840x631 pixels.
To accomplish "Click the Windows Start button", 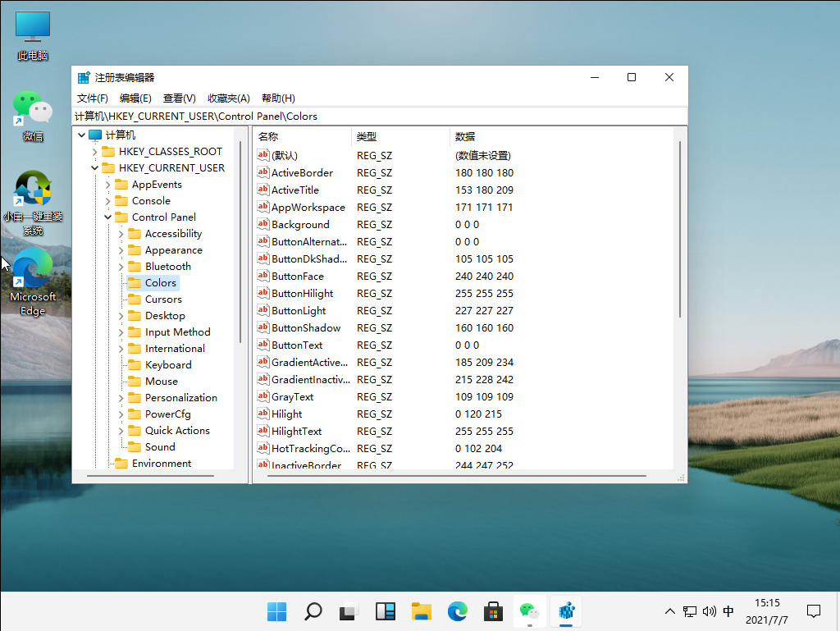I will [276, 611].
